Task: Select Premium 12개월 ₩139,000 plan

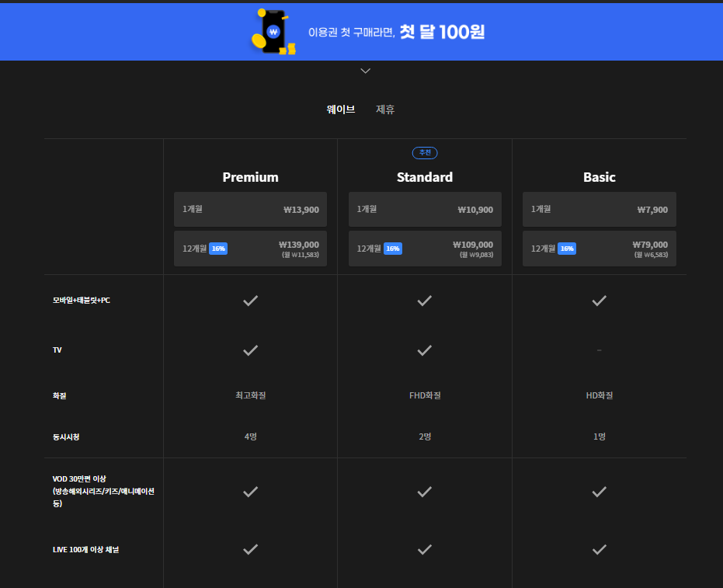Action: pos(250,249)
